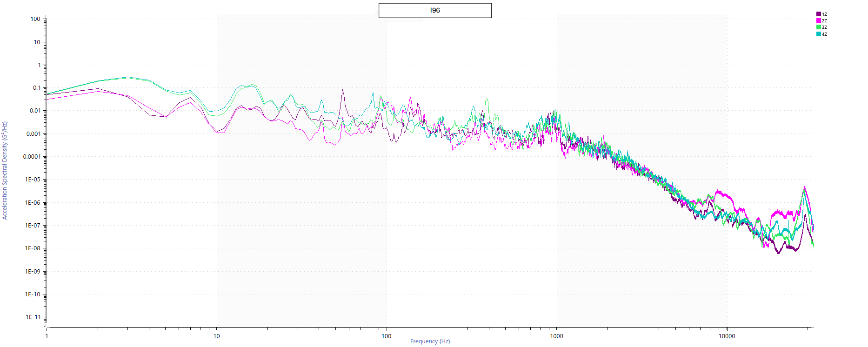This screenshot has height=347, width=868.
Task: Click the 100 tick label on frequency axis
Action: click(x=386, y=336)
